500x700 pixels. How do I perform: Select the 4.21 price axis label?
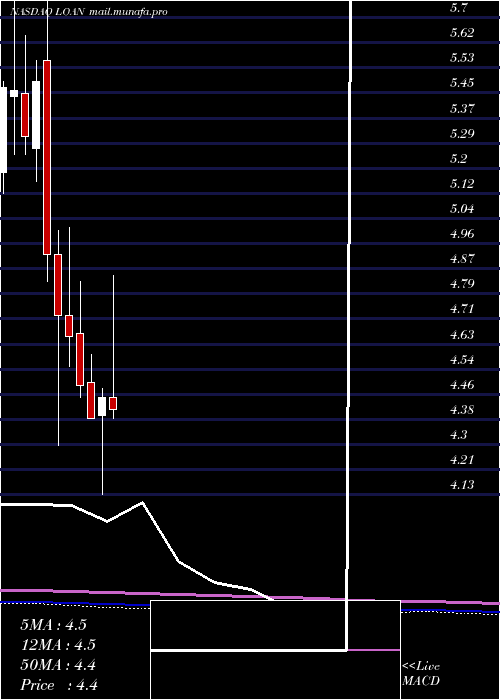tap(462, 459)
